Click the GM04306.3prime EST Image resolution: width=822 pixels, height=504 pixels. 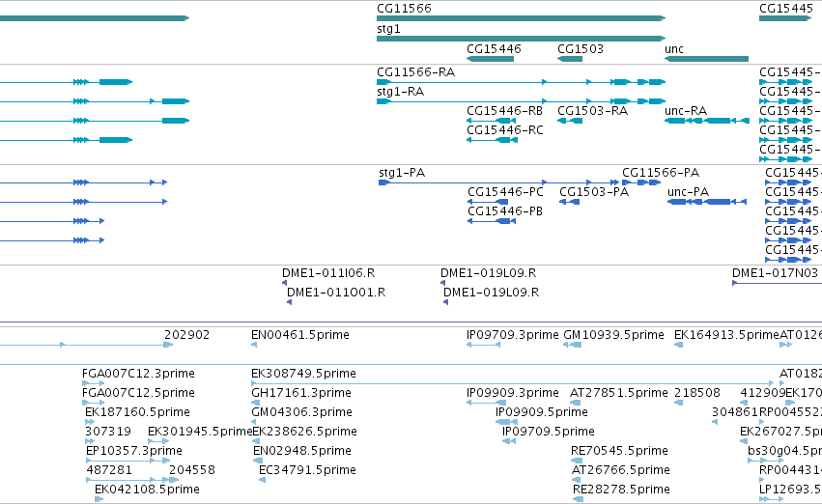pos(256,422)
